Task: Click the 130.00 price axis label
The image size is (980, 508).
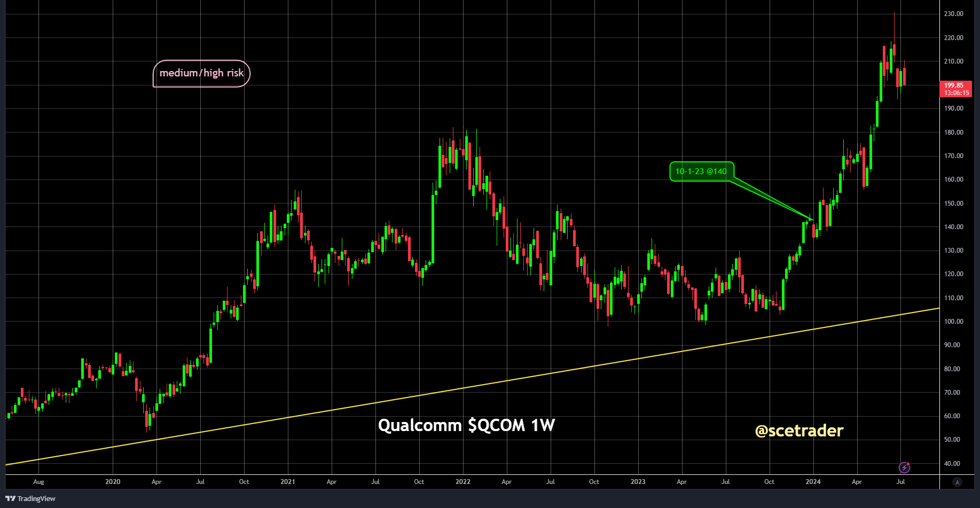Action: point(954,251)
